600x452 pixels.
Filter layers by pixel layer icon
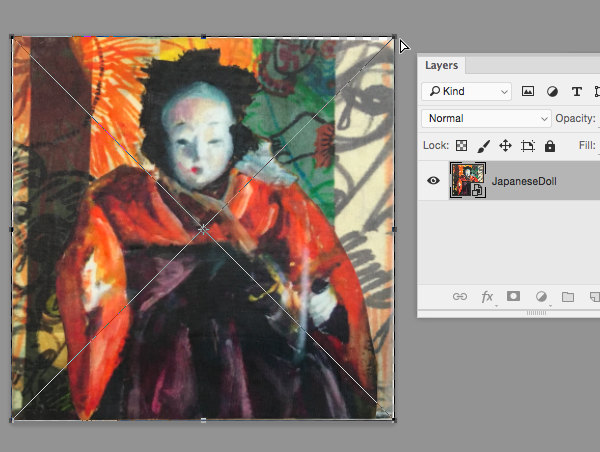click(x=528, y=91)
